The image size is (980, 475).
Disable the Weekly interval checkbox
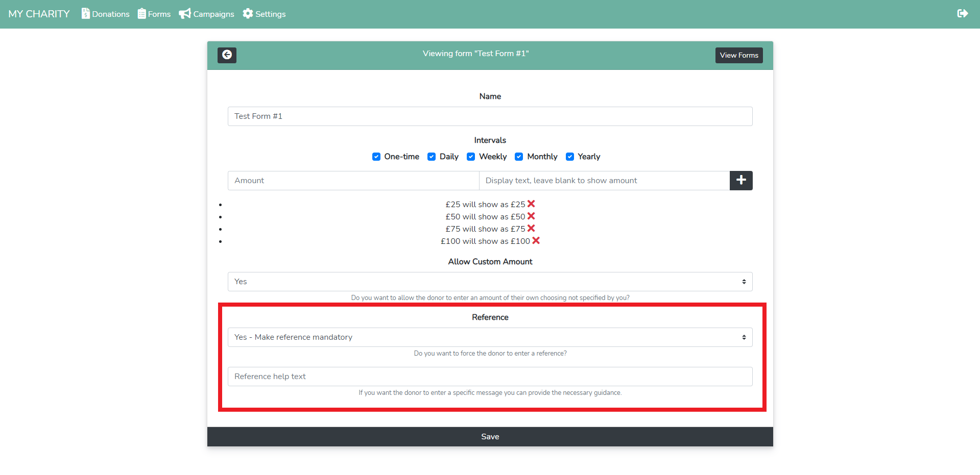tap(471, 157)
